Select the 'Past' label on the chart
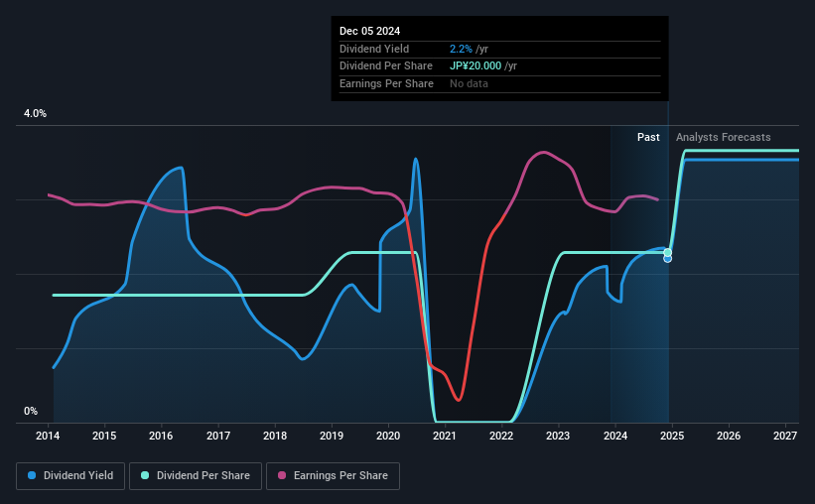 (648, 137)
